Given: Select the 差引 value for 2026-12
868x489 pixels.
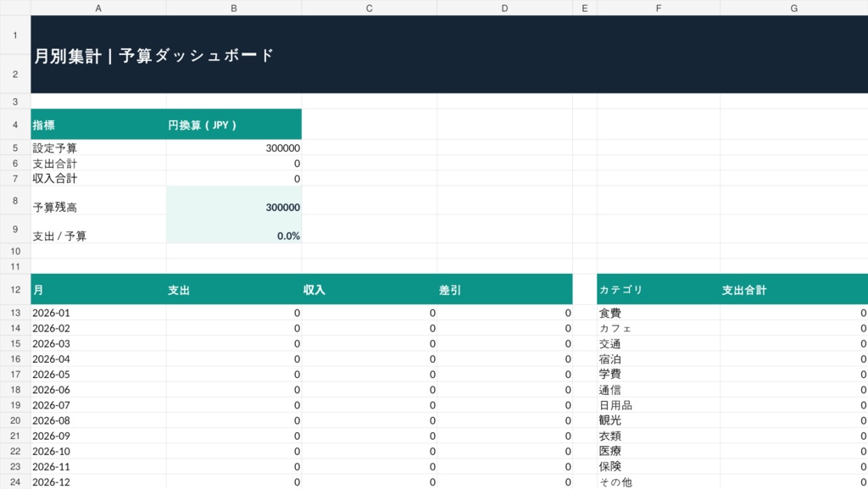Looking at the screenshot, I should 504,482.
